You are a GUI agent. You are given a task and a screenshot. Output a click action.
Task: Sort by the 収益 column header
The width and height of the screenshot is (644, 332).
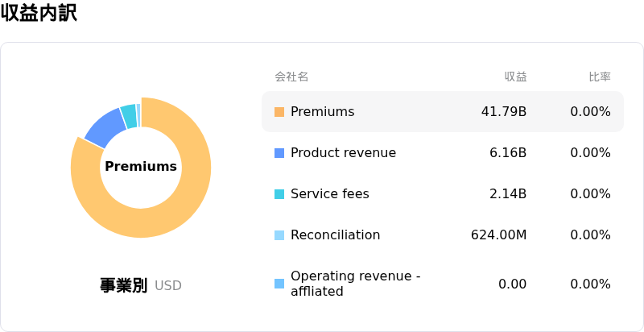point(515,77)
